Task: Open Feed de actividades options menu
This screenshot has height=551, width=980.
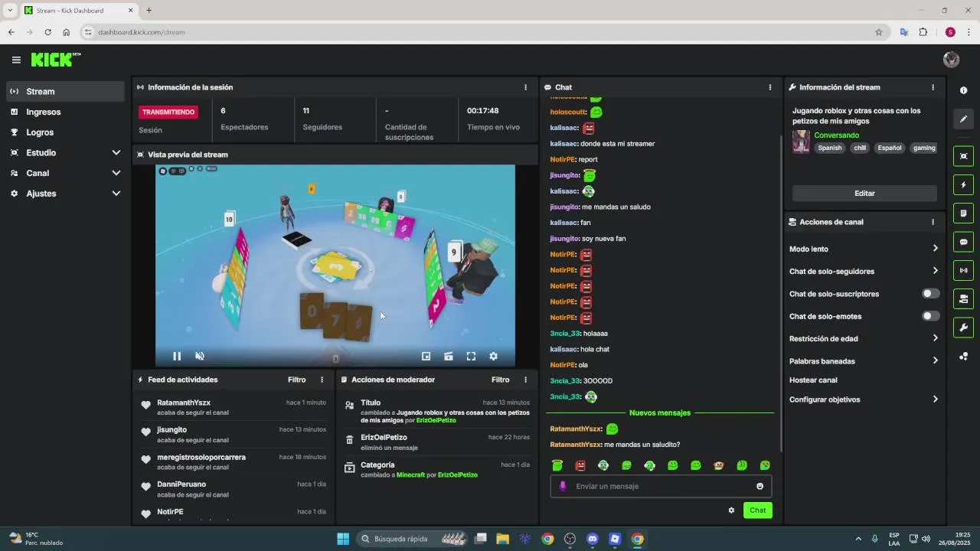Action: coord(322,380)
